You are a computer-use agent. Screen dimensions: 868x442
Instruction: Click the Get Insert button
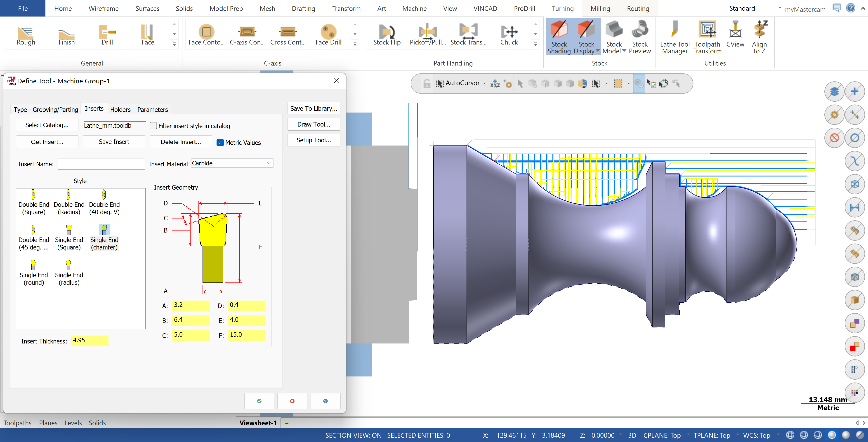pos(47,142)
